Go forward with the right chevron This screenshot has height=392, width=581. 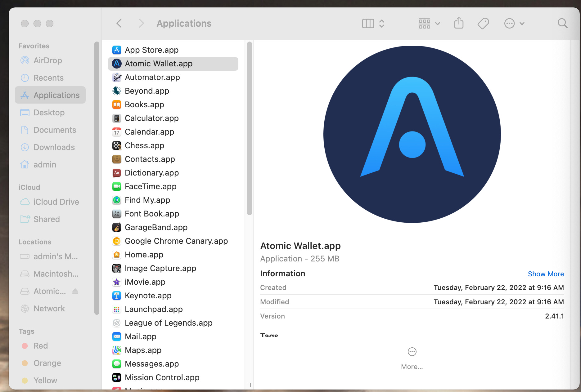pos(141,23)
